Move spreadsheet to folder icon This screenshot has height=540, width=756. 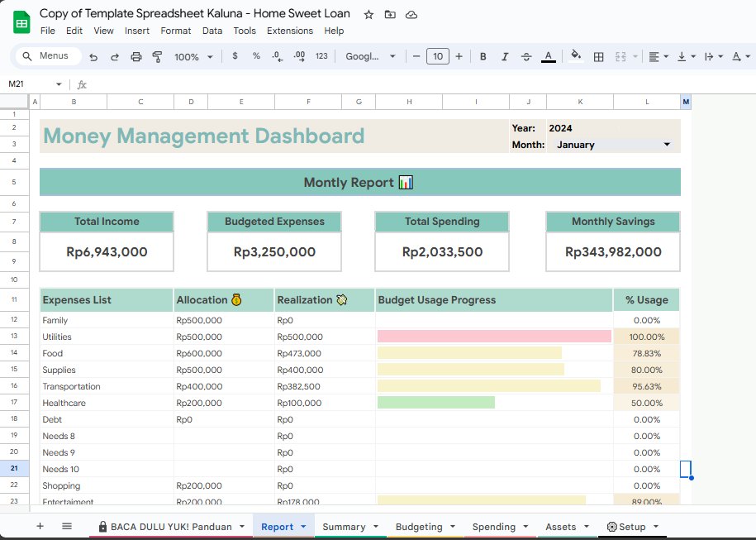[390, 15]
